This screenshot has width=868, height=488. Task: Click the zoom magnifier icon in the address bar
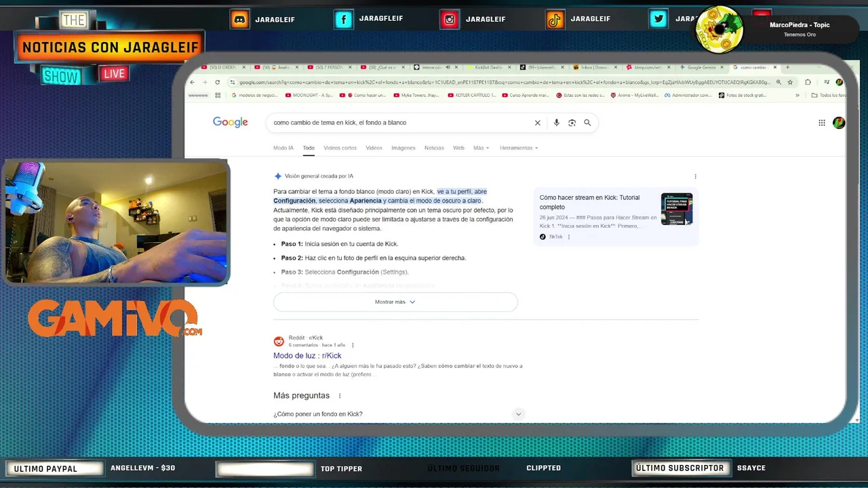778,82
